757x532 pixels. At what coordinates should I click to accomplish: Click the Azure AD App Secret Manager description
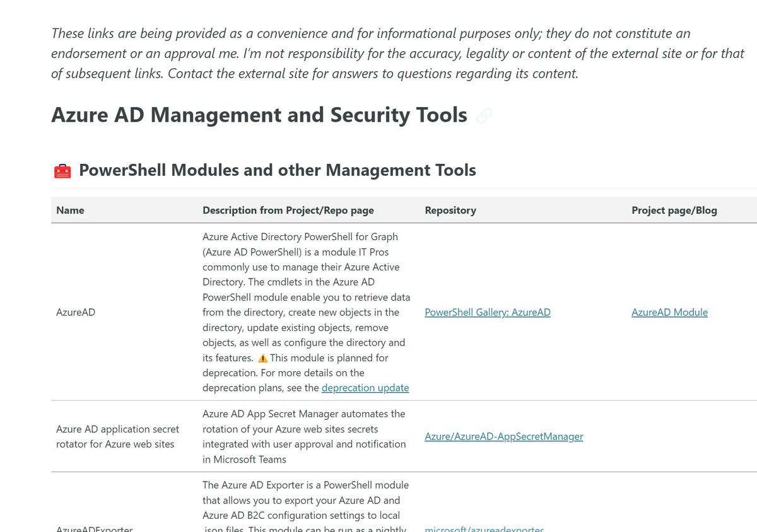pyautogui.click(x=305, y=436)
